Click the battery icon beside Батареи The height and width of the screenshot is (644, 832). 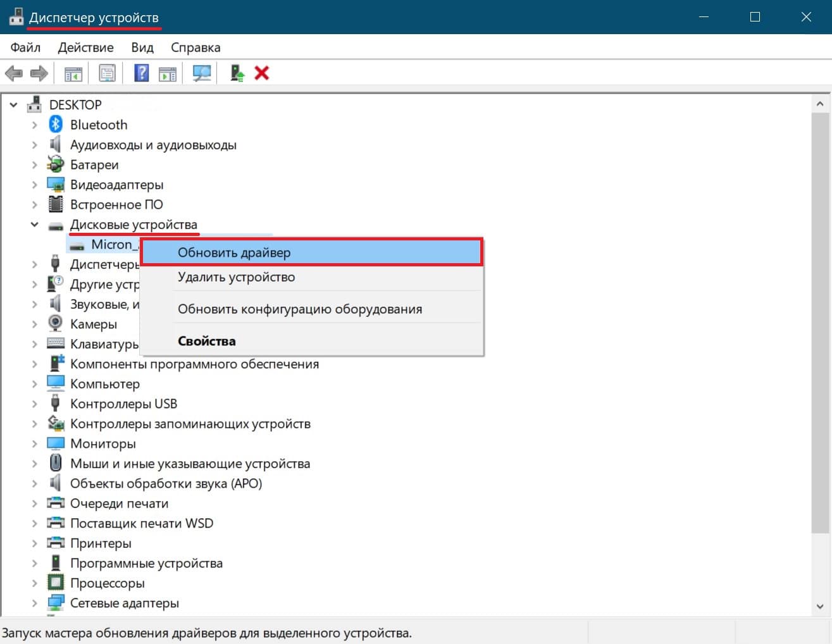coord(56,164)
